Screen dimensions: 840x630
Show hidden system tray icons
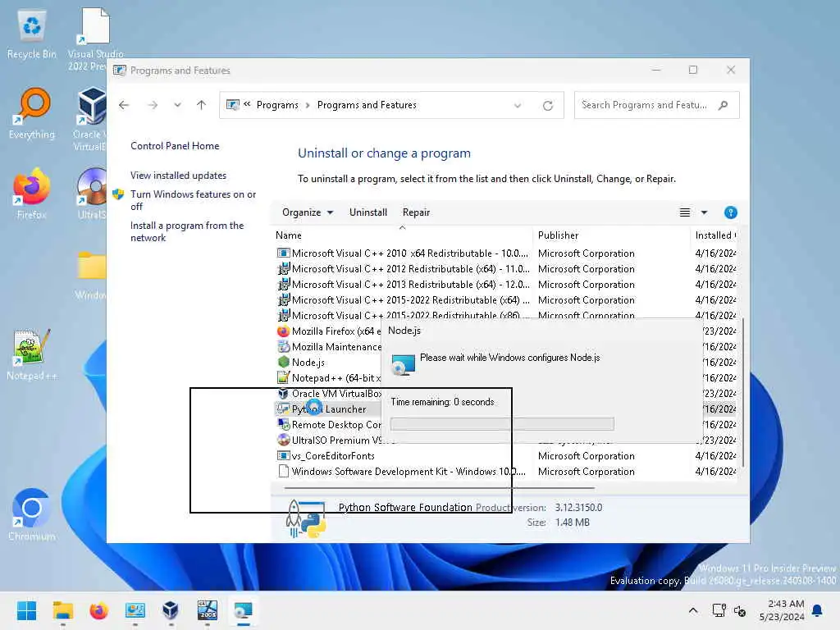pos(692,610)
